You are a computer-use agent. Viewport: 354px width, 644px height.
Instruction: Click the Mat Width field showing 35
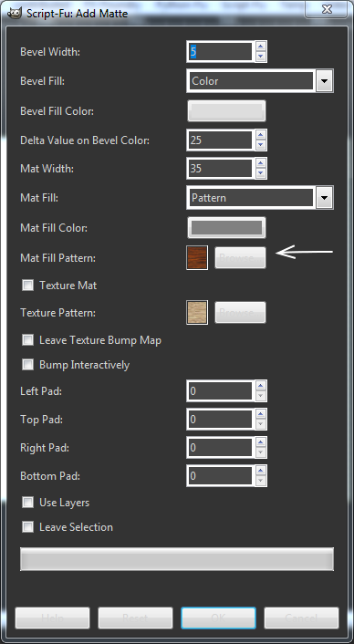pos(220,169)
